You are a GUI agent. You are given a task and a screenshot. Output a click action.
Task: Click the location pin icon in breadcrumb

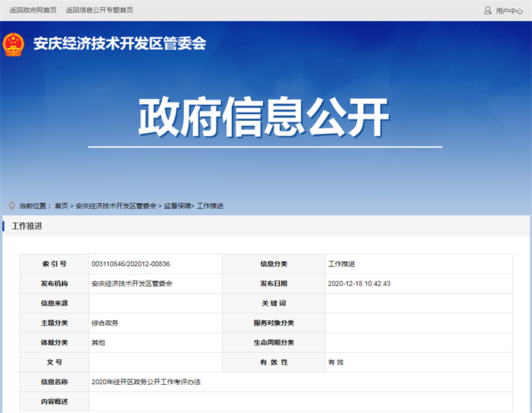coord(11,206)
